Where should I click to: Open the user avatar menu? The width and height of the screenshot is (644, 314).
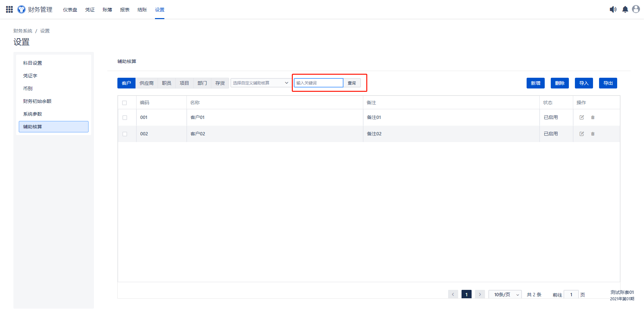(636, 9)
